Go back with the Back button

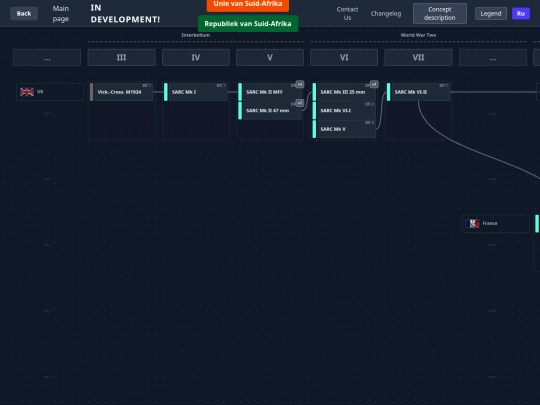tap(24, 13)
